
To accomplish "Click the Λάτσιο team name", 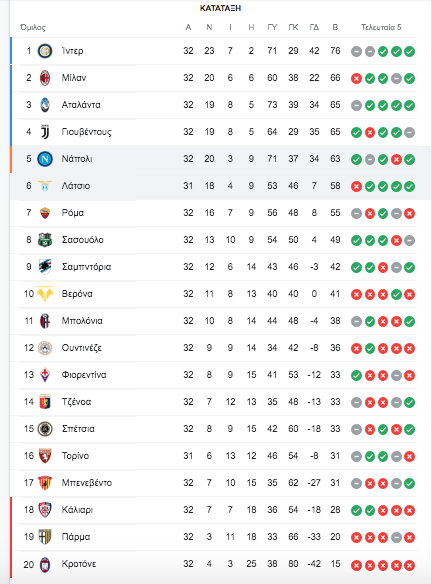I will click(76, 186).
